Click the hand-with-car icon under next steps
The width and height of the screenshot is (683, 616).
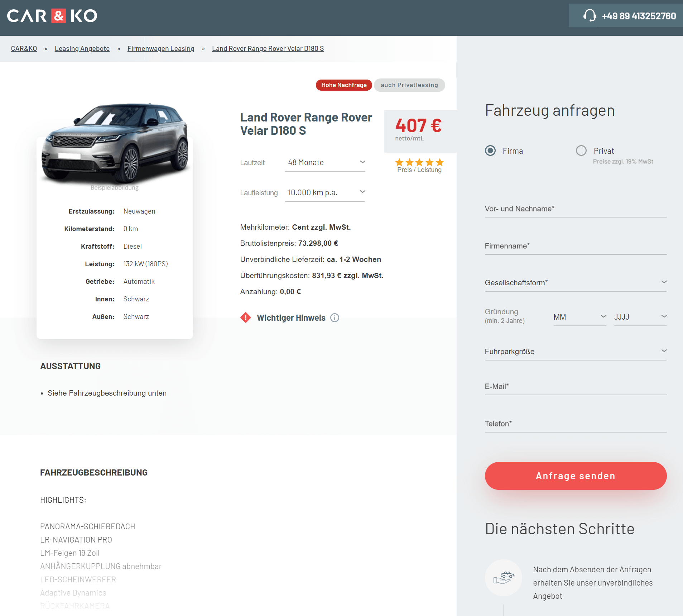point(504,577)
